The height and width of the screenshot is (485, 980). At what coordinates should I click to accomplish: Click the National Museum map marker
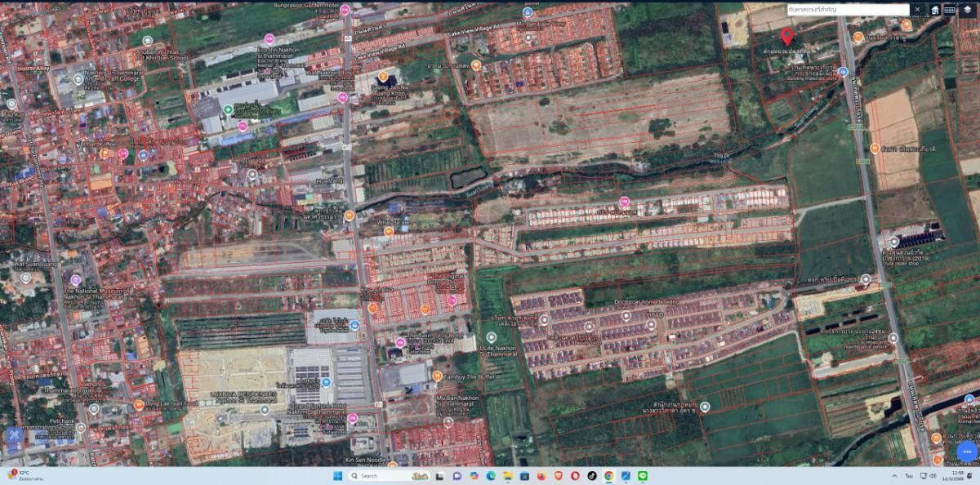[x=77, y=279]
